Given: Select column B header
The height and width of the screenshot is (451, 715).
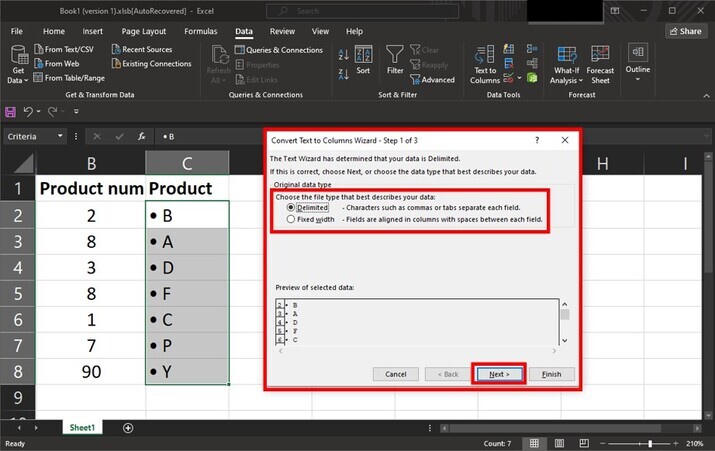Looking at the screenshot, I should tap(91, 163).
